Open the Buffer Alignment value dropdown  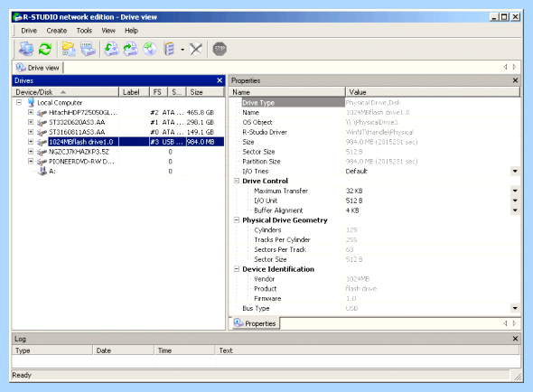515,210
